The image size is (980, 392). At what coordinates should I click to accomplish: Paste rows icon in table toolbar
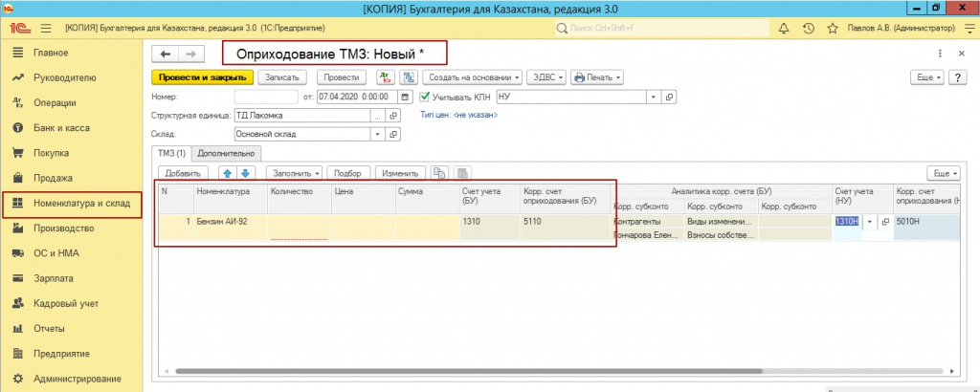pyautogui.click(x=462, y=173)
